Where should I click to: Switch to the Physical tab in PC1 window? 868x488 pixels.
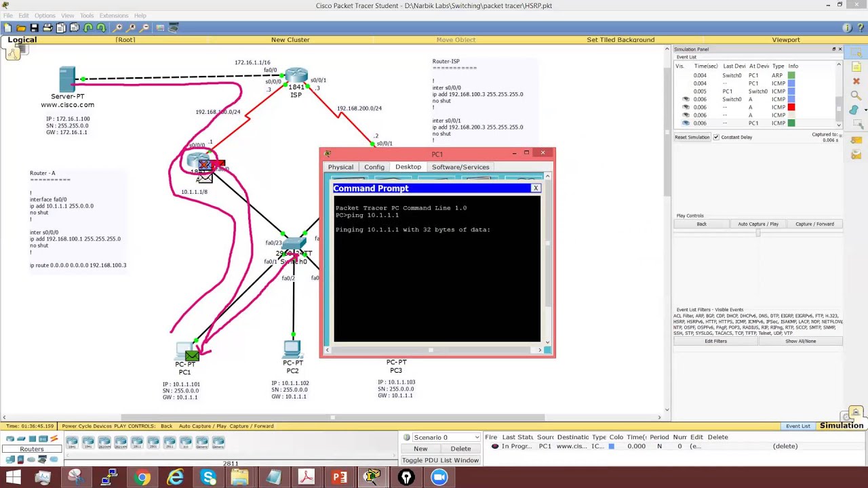point(340,167)
